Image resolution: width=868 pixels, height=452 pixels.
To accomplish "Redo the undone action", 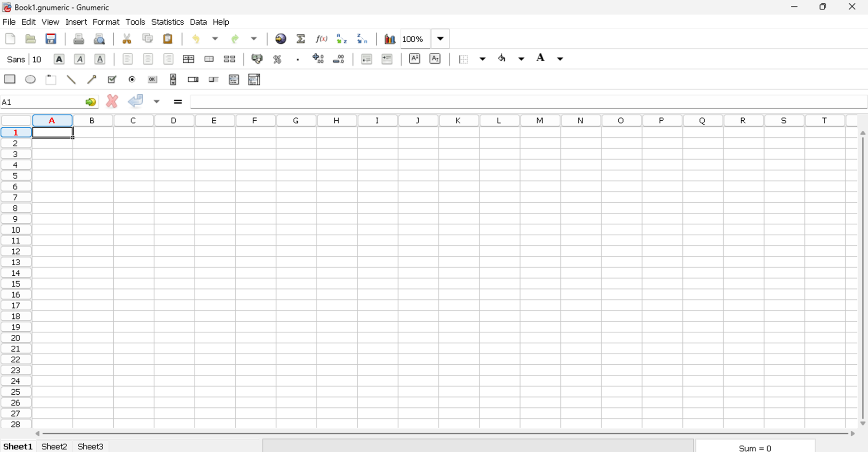I will (235, 39).
